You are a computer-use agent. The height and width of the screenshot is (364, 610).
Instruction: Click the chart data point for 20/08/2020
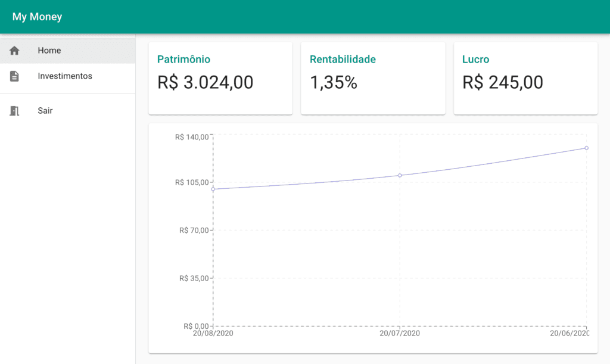click(x=213, y=189)
